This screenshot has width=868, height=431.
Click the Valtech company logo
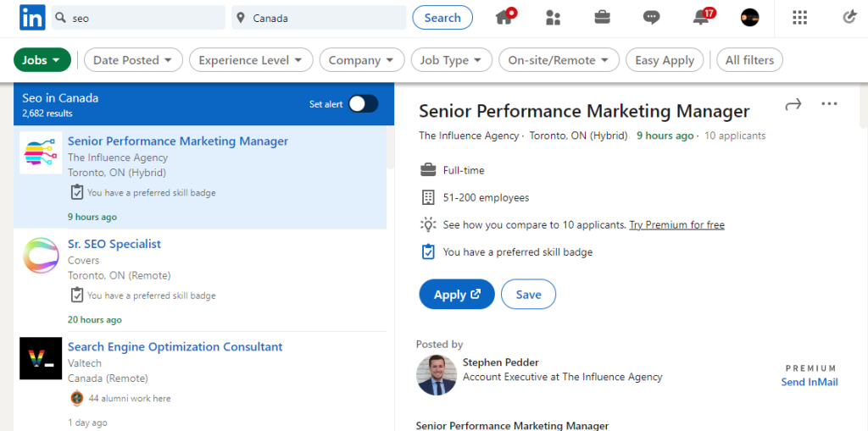(x=41, y=358)
